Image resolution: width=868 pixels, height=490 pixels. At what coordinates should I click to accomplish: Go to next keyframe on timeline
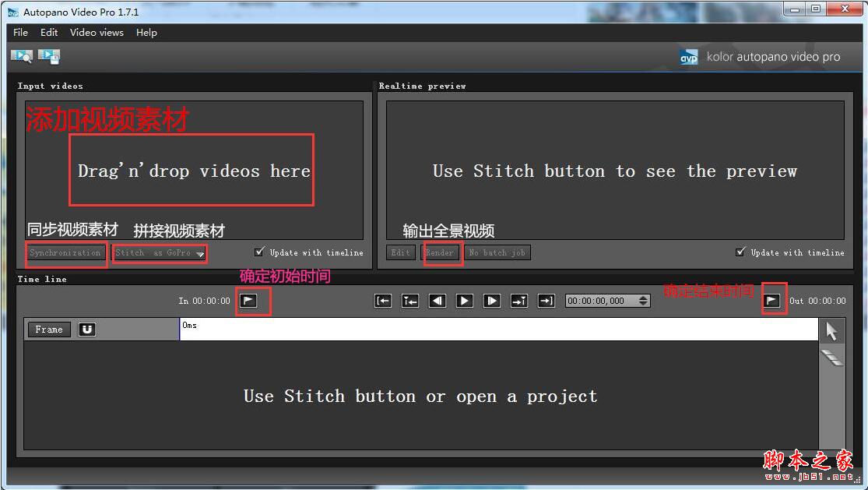518,301
